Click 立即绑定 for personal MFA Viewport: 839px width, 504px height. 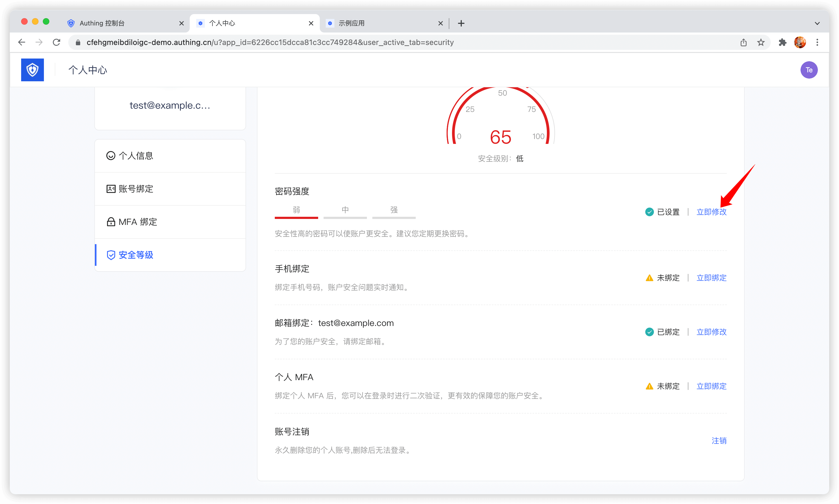coord(711,386)
